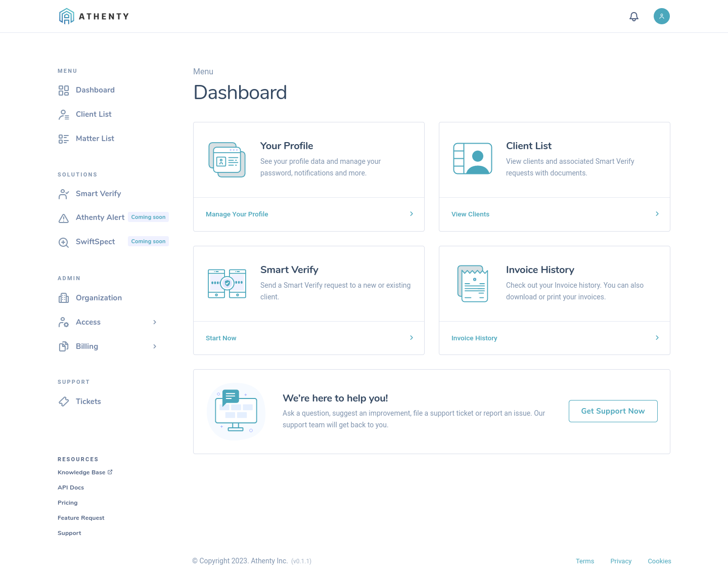This screenshot has height=577, width=728.
Task: Open the Client List menu item
Action: 94,114
